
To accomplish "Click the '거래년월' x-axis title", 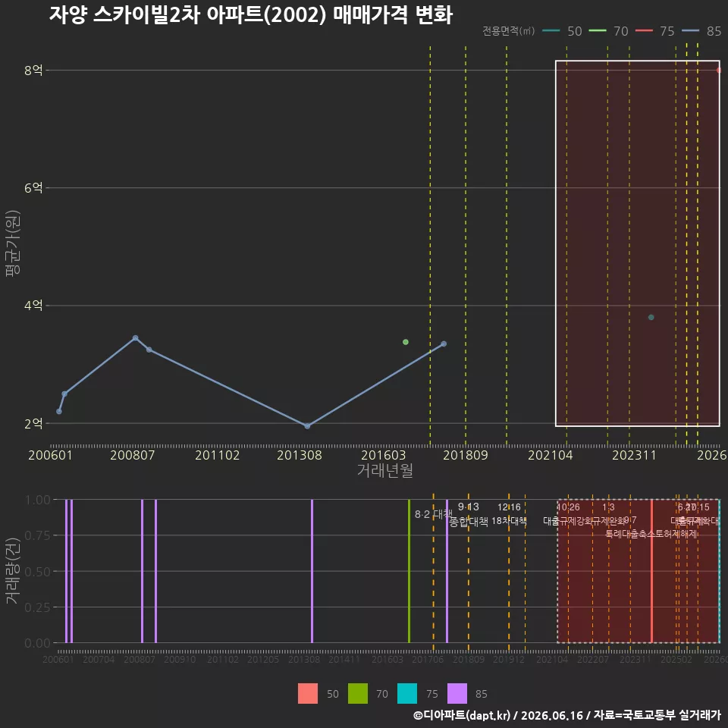I will (385, 470).
